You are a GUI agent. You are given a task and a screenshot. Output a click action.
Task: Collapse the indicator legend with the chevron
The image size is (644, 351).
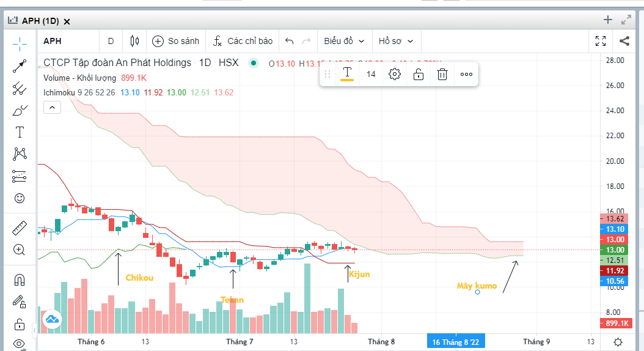(x=52, y=107)
